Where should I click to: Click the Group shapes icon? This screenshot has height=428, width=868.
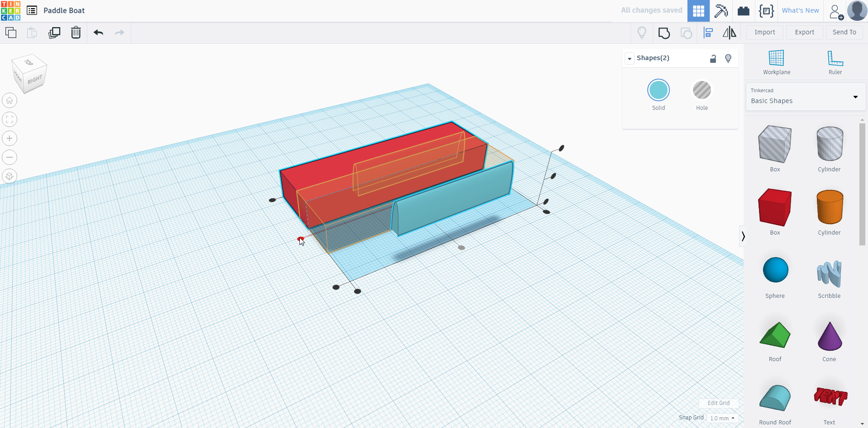click(x=664, y=33)
